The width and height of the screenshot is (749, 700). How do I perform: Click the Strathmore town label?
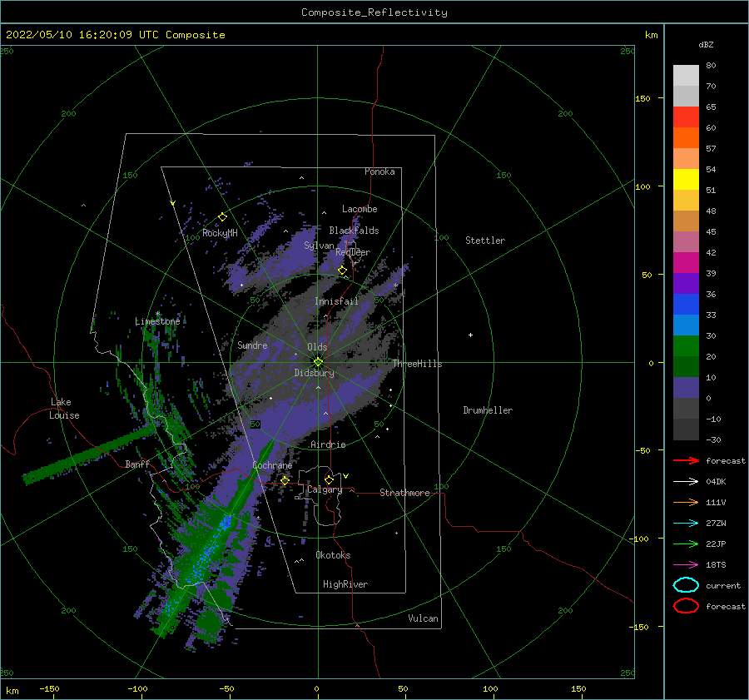[x=404, y=493]
